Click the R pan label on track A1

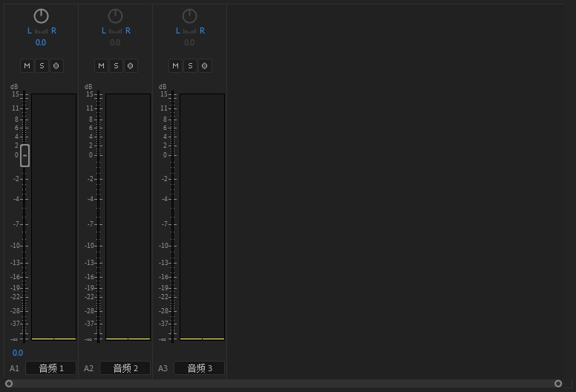point(53,31)
